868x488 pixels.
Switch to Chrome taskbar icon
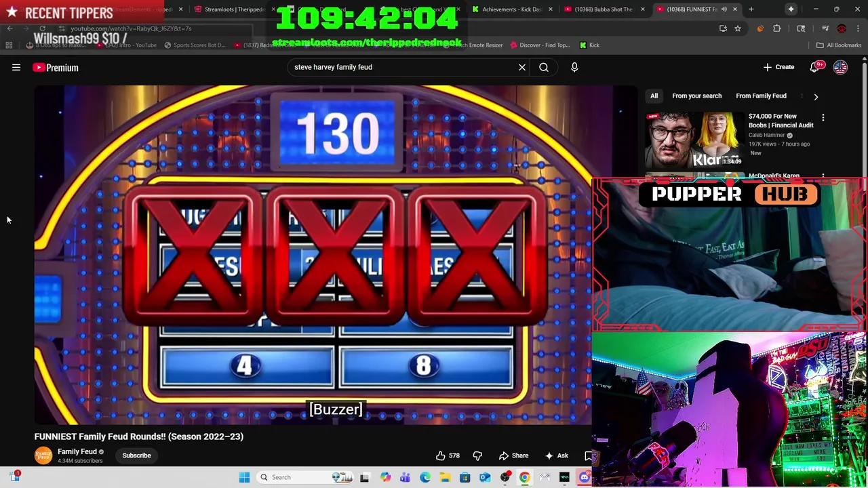(x=525, y=477)
